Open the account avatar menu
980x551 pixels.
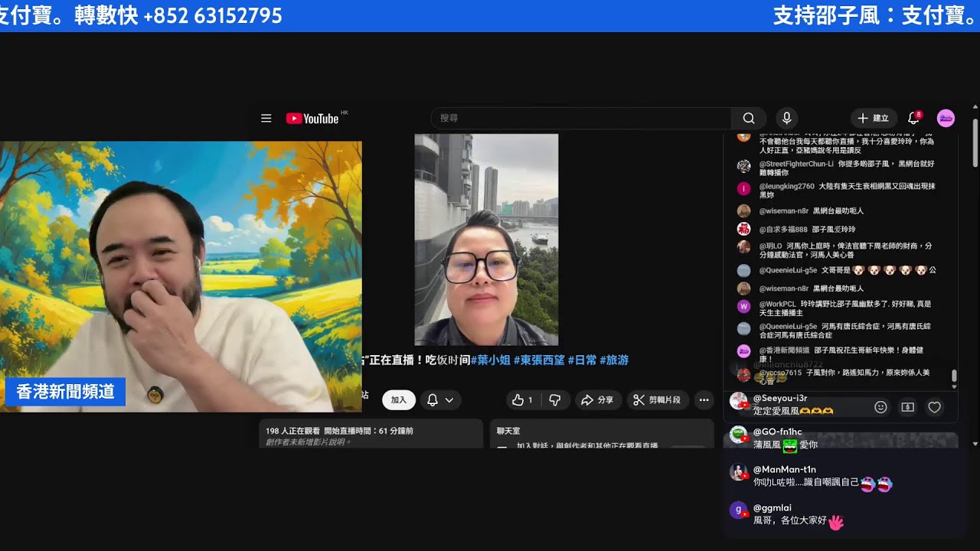coord(946,118)
